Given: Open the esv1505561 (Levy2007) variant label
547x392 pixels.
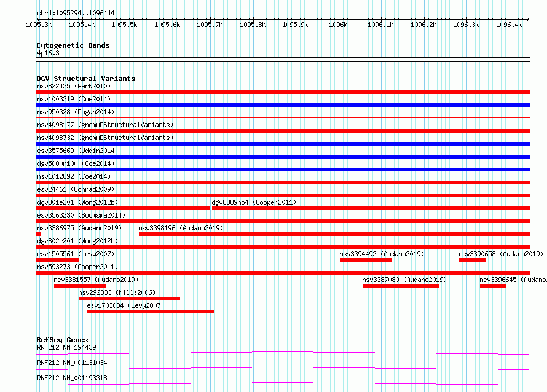Looking at the screenshot, I should click(x=76, y=254).
